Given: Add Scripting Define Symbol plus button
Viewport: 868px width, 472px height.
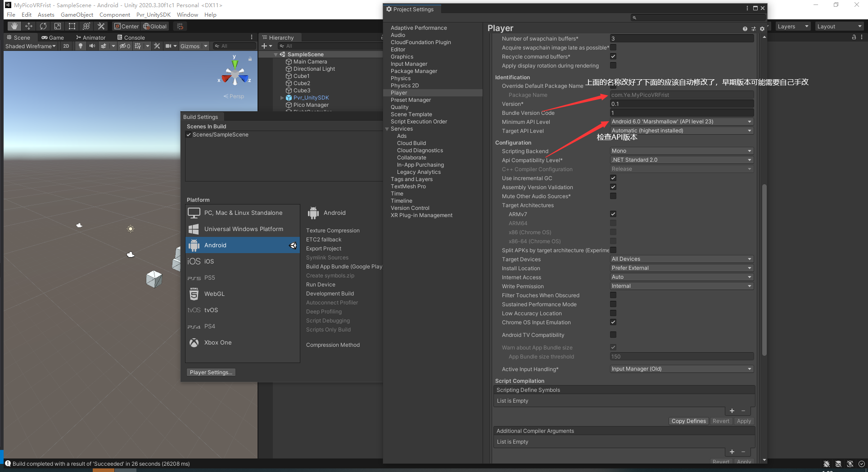Looking at the screenshot, I should point(732,411).
